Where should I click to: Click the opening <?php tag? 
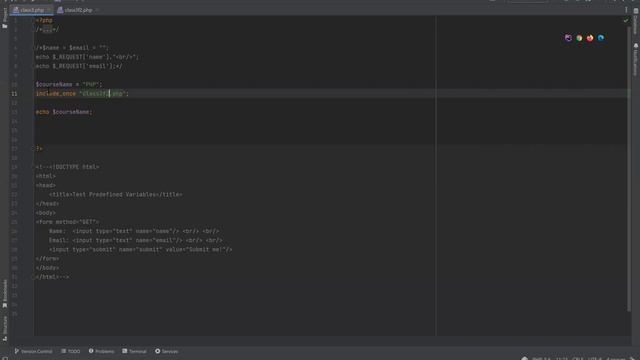pos(44,20)
